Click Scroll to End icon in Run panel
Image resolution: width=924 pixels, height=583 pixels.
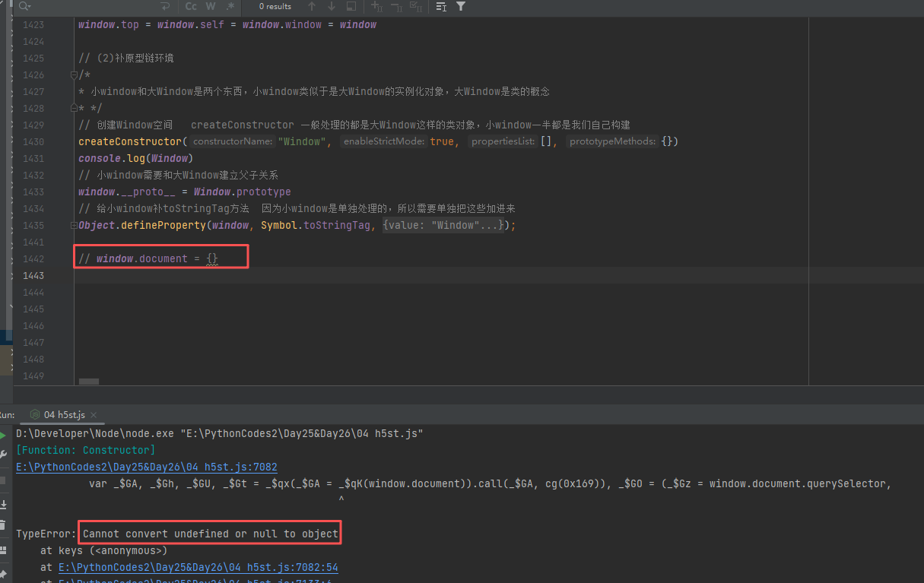coord(3,504)
